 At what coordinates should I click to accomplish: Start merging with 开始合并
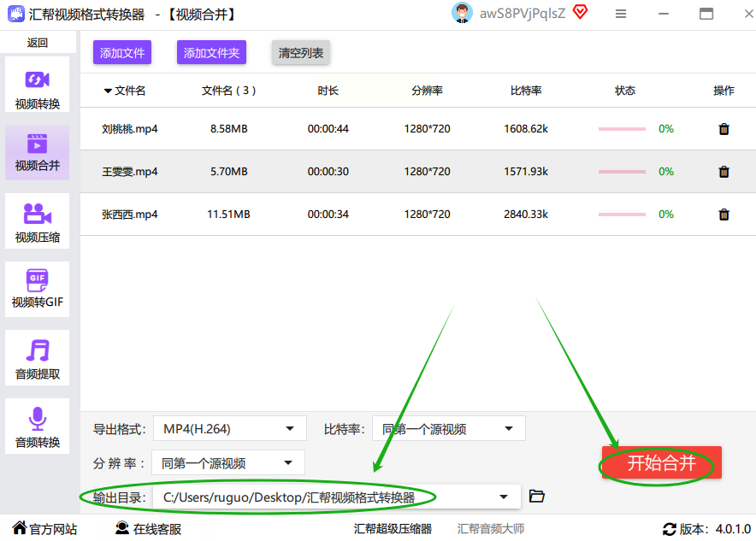click(662, 462)
